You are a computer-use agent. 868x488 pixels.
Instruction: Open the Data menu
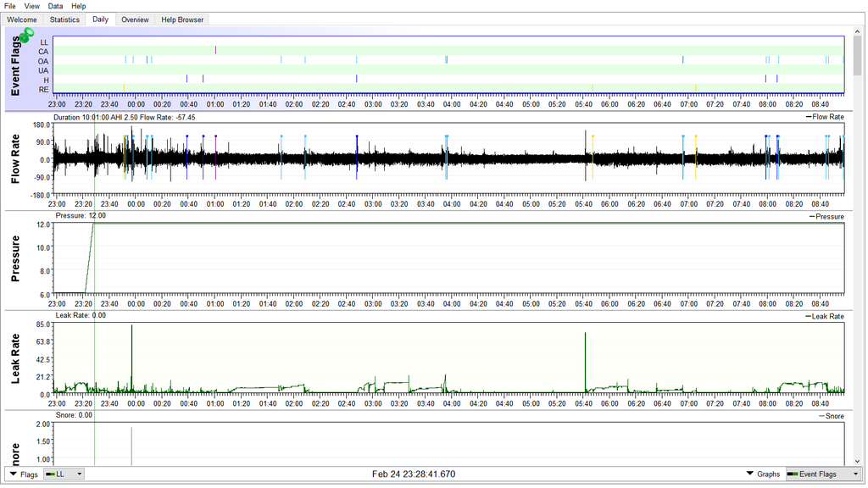click(55, 6)
